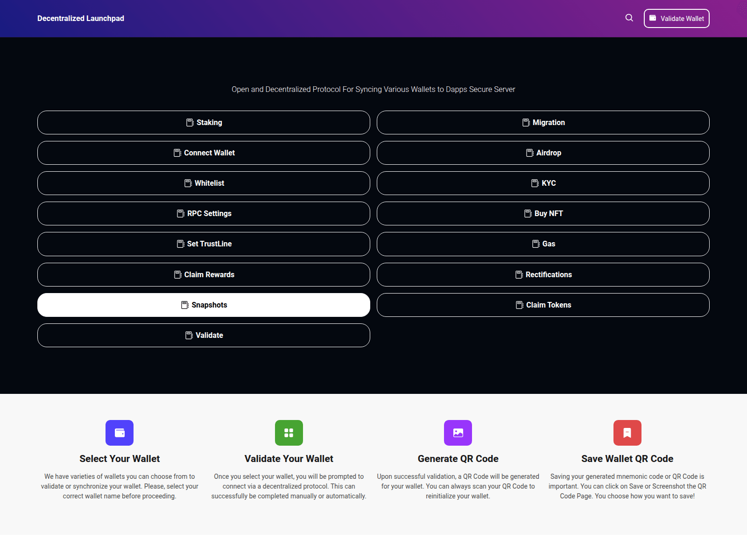Click the Validate Your Wallet heading
This screenshot has width=747, height=560.
click(289, 459)
